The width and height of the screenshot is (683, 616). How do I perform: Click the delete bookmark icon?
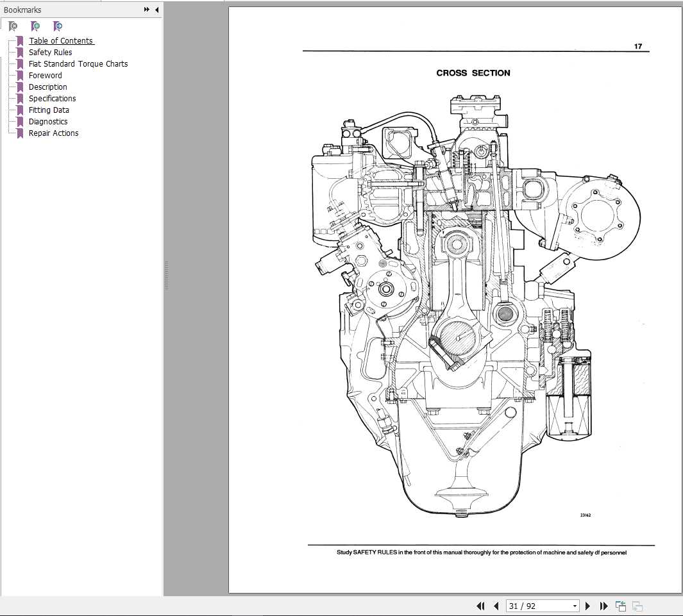pyautogui.click(x=12, y=26)
